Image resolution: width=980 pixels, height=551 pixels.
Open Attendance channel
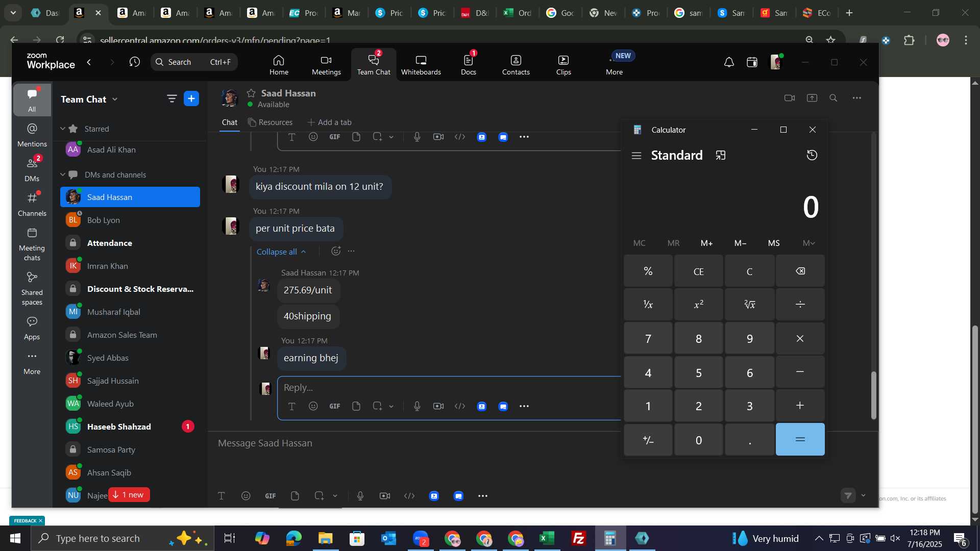[130, 243]
